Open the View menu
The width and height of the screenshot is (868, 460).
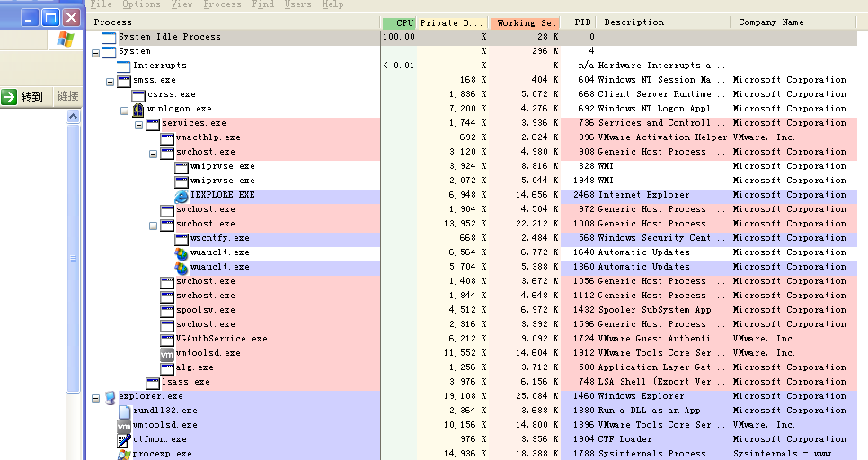(182, 4)
